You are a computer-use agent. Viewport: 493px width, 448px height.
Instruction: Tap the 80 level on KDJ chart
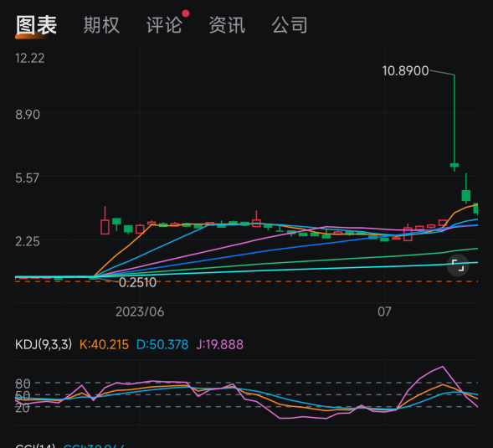(x=23, y=384)
